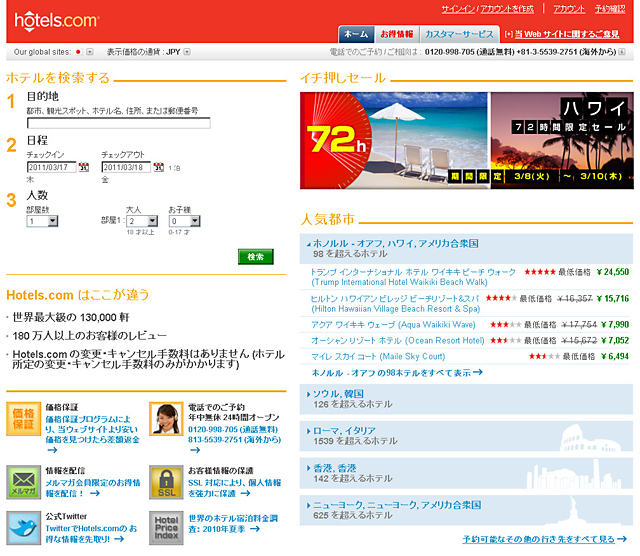Click the destination input field
This screenshot has height=556, width=640.
(119, 123)
